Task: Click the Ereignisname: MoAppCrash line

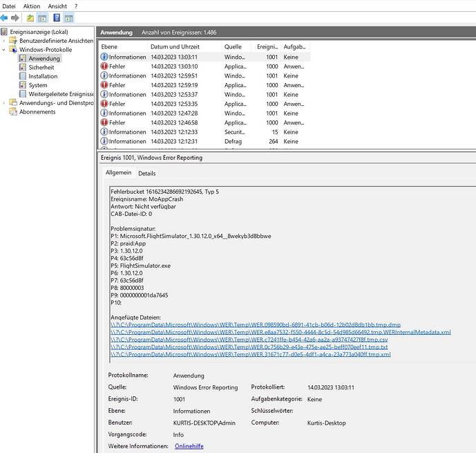Action: tap(147, 199)
